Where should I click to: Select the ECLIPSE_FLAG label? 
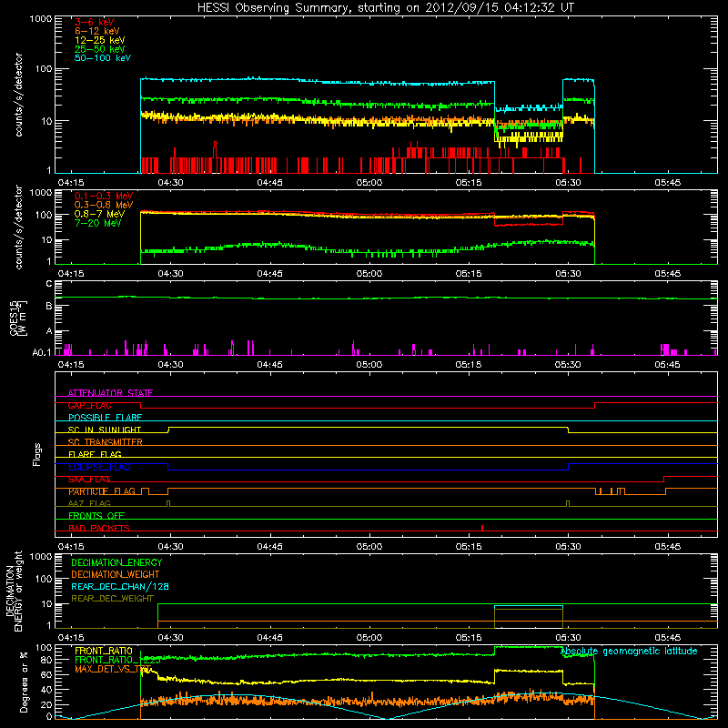point(99,467)
